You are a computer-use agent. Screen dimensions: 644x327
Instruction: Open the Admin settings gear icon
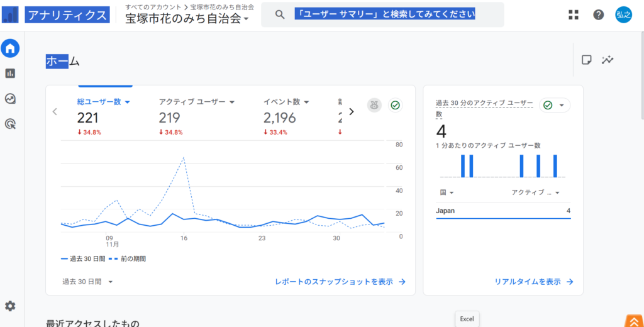(10, 306)
